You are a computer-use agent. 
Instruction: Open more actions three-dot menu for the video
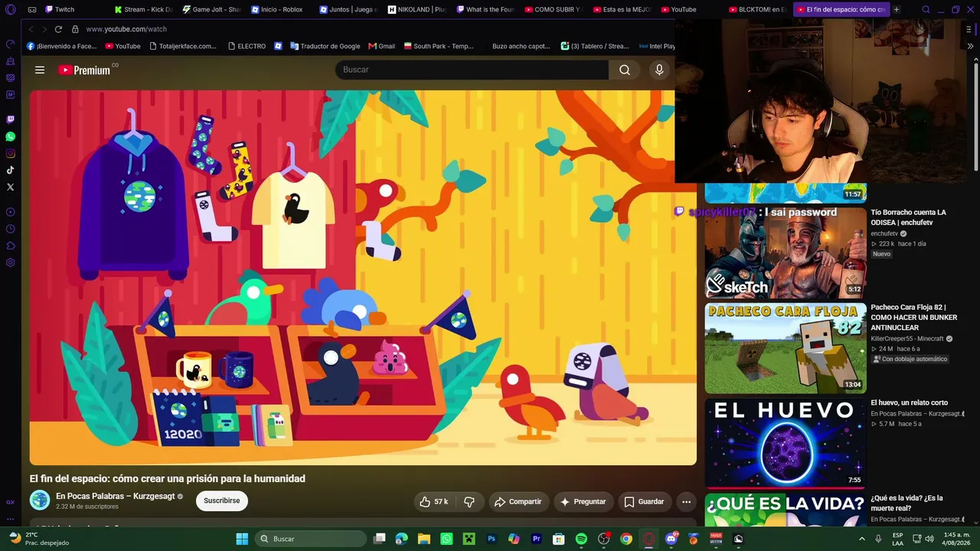click(686, 502)
